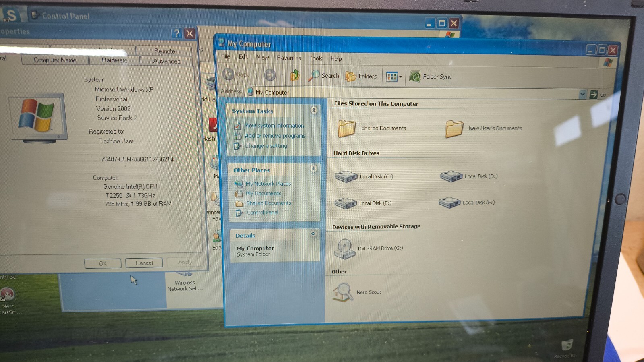The width and height of the screenshot is (644, 362).
Task: Click Cancel in System Properties dialog
Action: (x=144, y=263)
